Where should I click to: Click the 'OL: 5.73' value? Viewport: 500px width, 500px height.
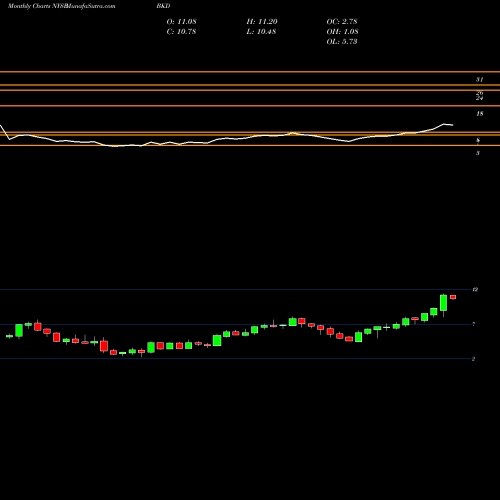[x=342, y=42]
